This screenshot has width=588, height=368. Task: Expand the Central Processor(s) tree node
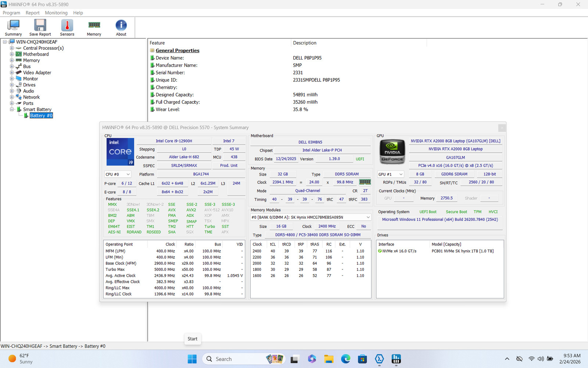pos(12,48)
